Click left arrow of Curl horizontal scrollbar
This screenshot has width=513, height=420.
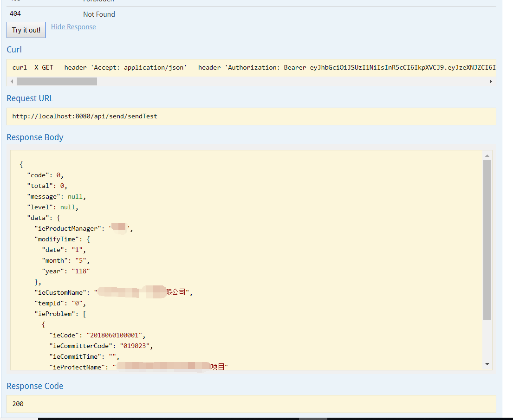point(12,82)
